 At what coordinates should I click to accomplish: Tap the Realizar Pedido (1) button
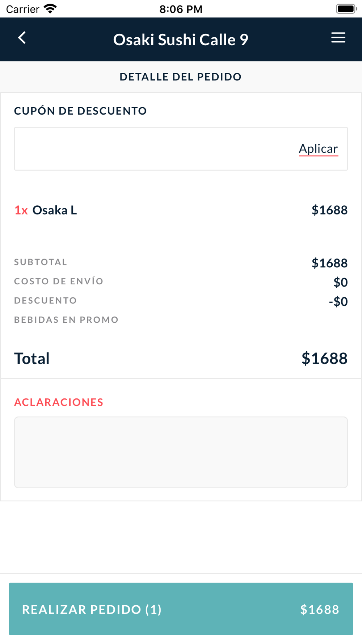click(181, 609)
